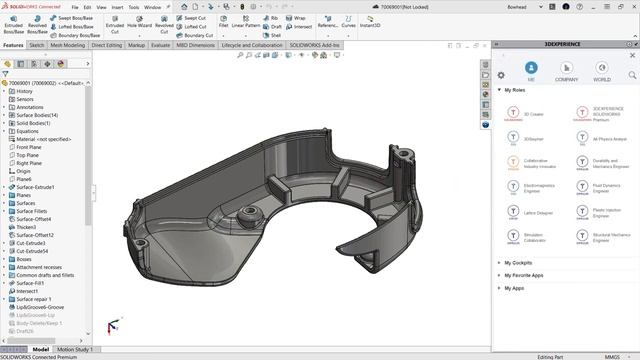Switch to the Evaluate tab
This screenshot has width=640, height=360.
(x=160, y=45)
